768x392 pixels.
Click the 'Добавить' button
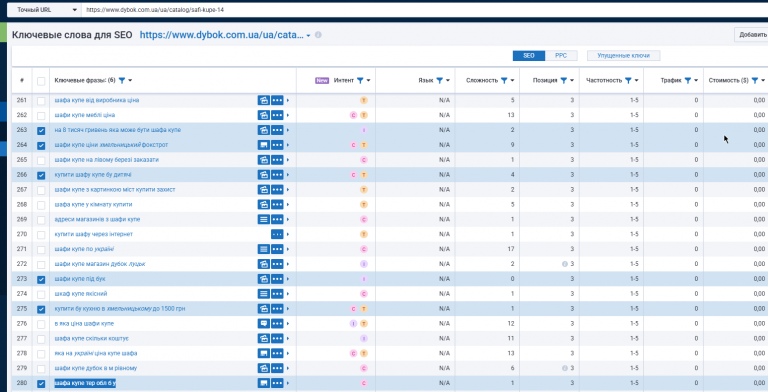pos(752,35)
